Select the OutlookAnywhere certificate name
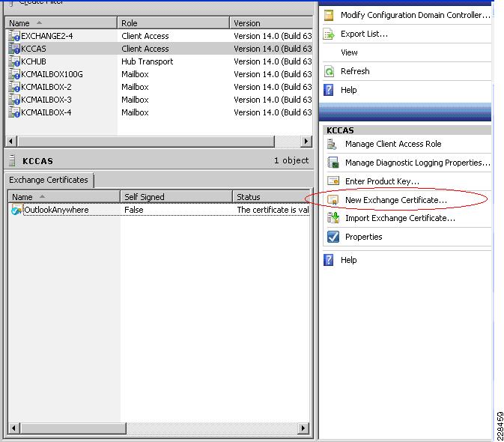The width and height of the screenshot is (504, 442). [56, 210]
